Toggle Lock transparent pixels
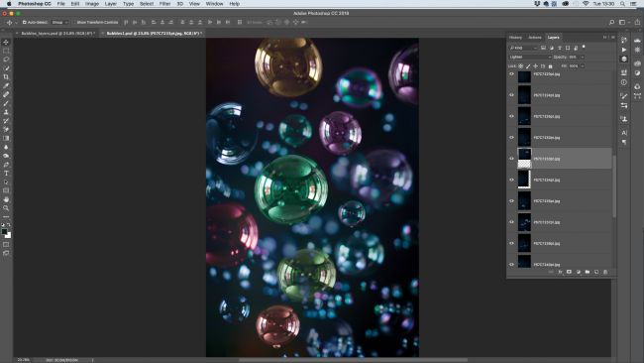The width and height of the screenshot is (644, 363). point(521,66)
